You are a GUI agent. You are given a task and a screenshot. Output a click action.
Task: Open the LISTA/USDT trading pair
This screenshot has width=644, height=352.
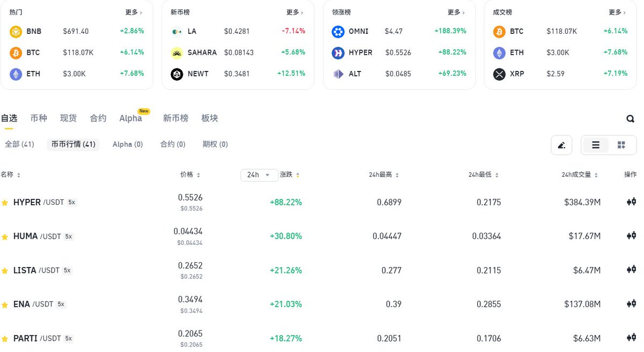pyautogui.click(x=36, y=270)
